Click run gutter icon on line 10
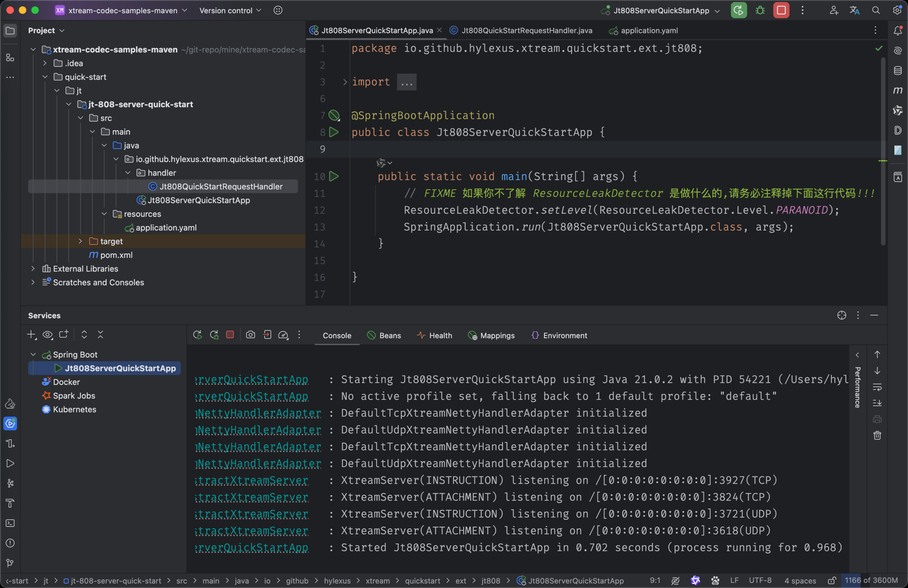The image size is (908, 588). [335, 176]
